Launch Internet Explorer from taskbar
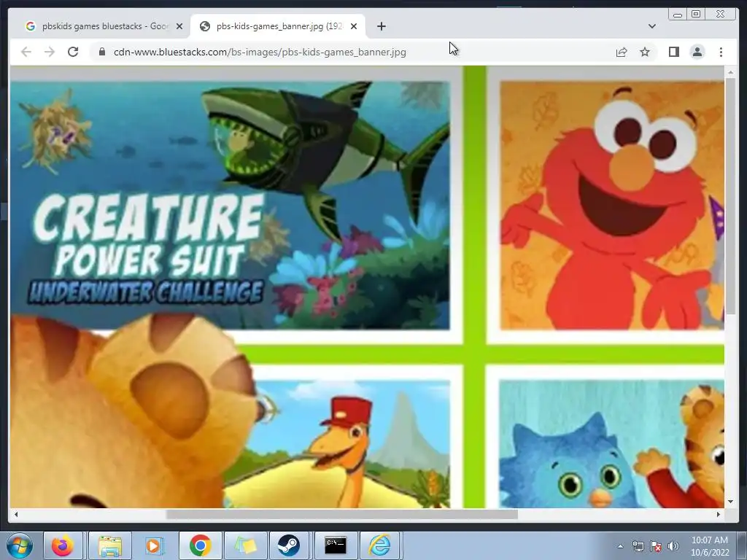747x560 pixels. (x=380, y=545)
